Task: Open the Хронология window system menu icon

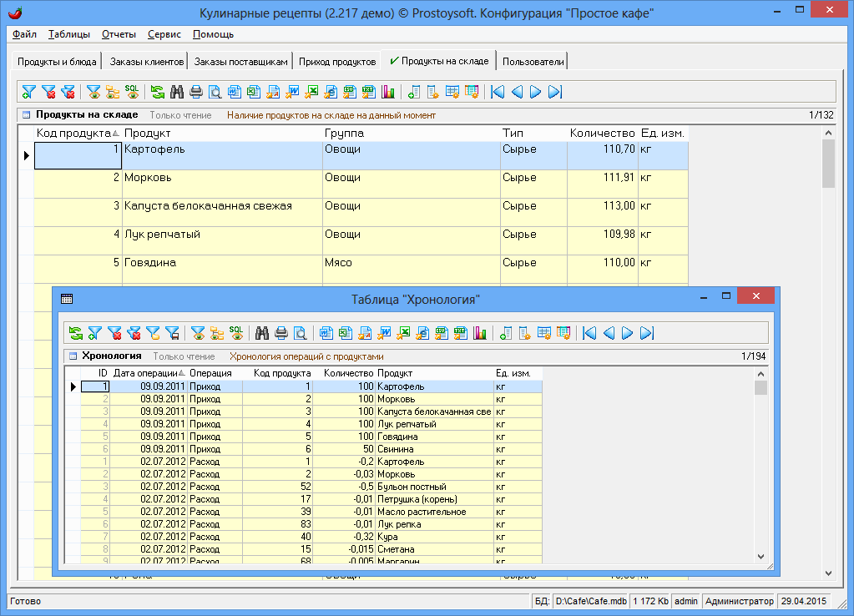Action: [x=67, y=298]
